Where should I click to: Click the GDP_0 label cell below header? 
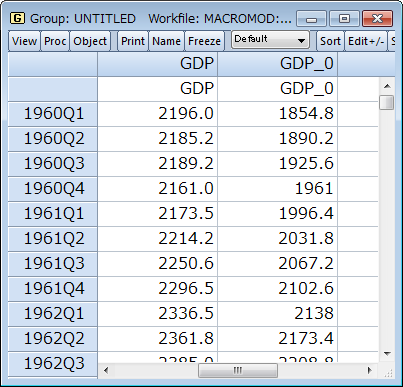coord(277,89)
